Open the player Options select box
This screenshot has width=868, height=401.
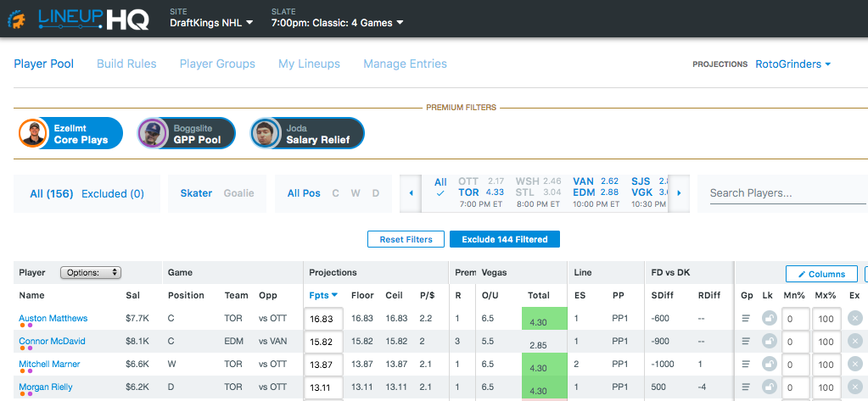91,273
